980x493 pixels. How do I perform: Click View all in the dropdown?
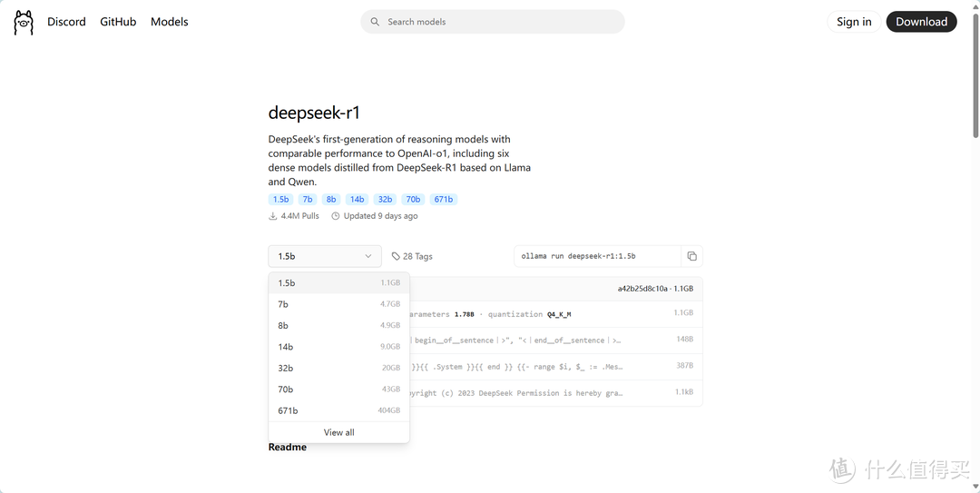pyautogui.click(x=338, y=432)
